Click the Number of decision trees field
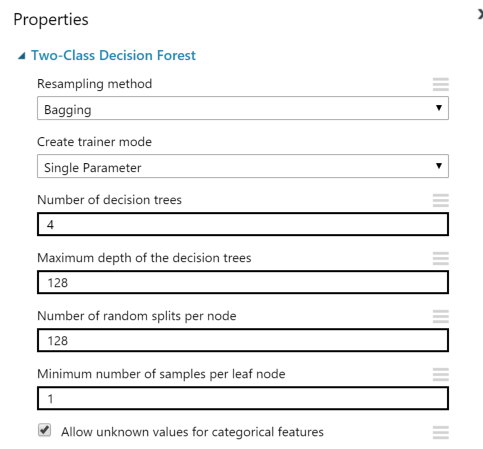 243,224
